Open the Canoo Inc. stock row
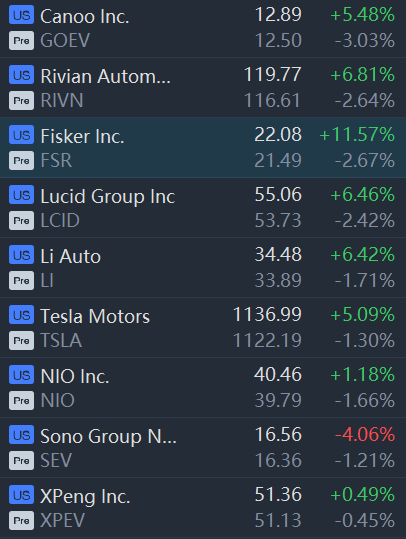Viewport: 406px width, 539px height. pos(203,28)
